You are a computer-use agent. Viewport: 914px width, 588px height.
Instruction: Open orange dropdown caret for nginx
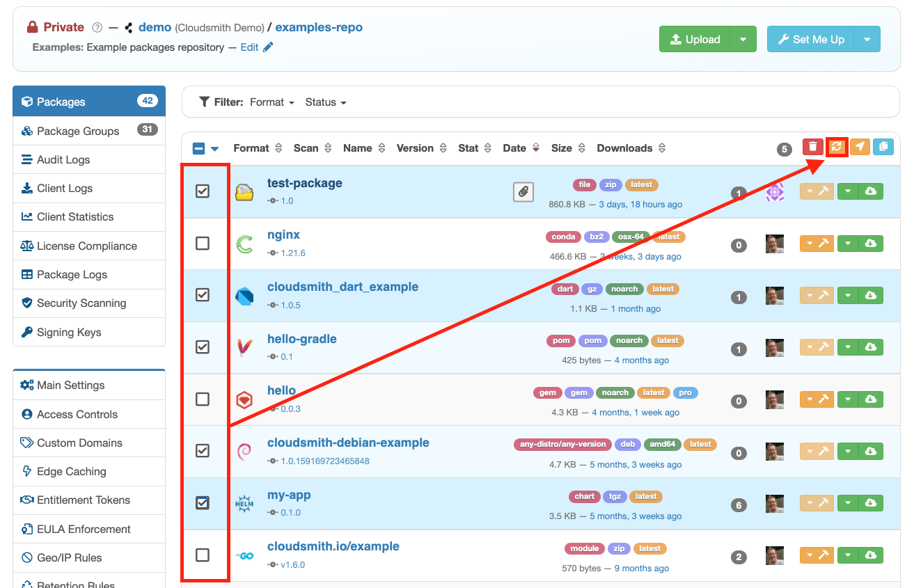[807, 244]
